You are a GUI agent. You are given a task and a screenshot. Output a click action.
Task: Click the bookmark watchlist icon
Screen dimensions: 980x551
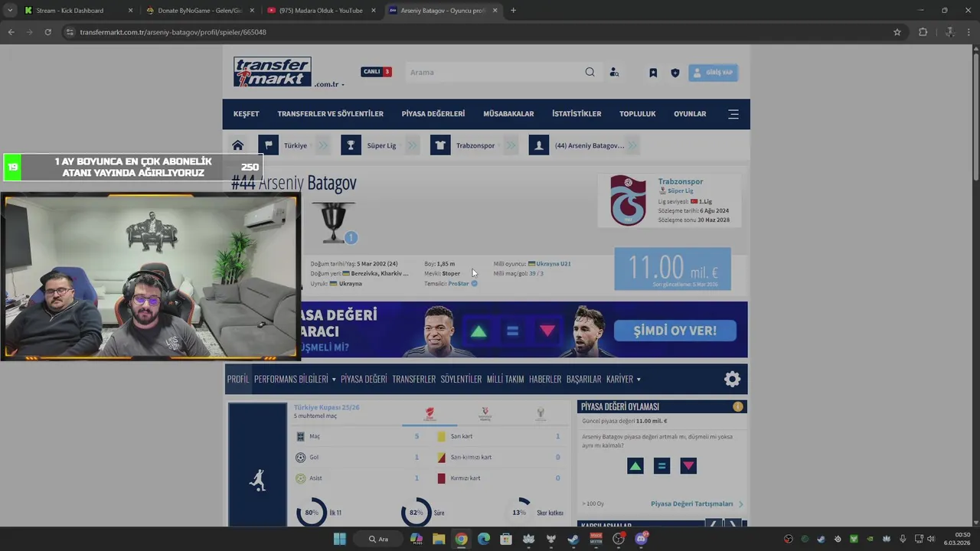click(x=653, y=73)
